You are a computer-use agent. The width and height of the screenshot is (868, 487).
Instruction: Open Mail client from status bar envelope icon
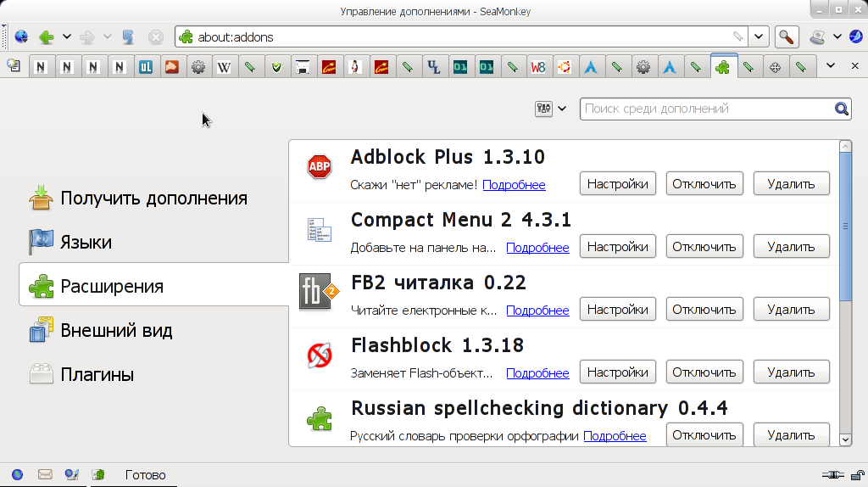45,475
